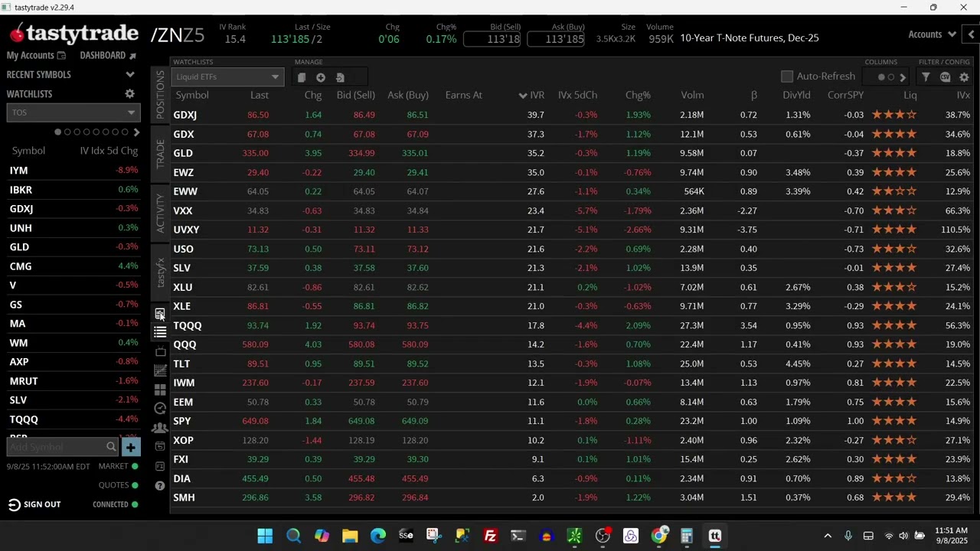Advance sidebar columns with right arrow
Screen dimensions: 980x551
click(x=136, y=132)
